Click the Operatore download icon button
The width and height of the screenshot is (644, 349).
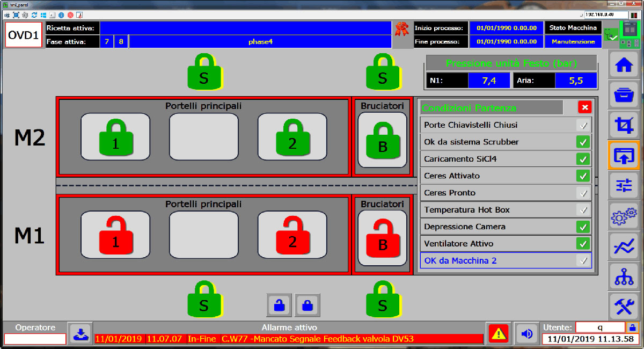pos(80,333)
